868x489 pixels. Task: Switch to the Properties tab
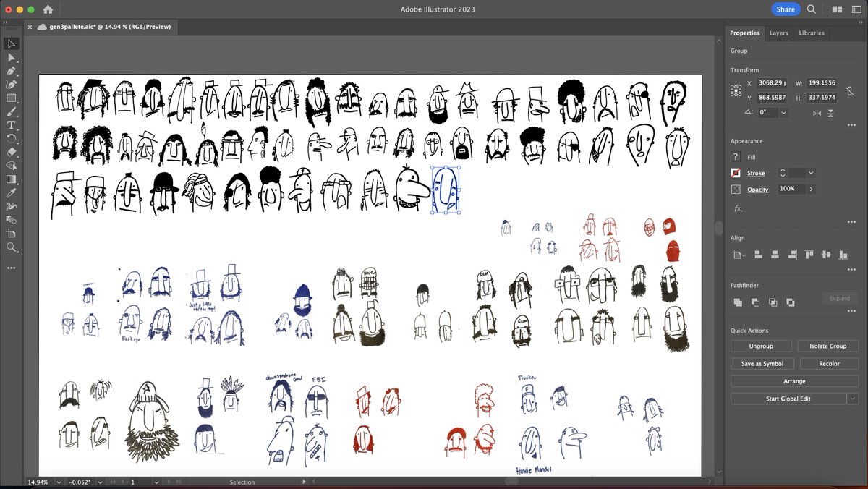[744, 33]
